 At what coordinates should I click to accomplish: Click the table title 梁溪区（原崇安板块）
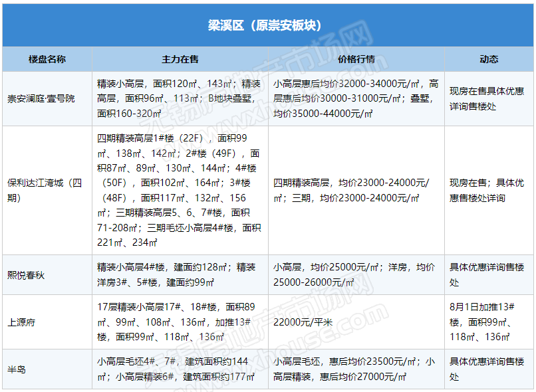[x=265, y=25]
